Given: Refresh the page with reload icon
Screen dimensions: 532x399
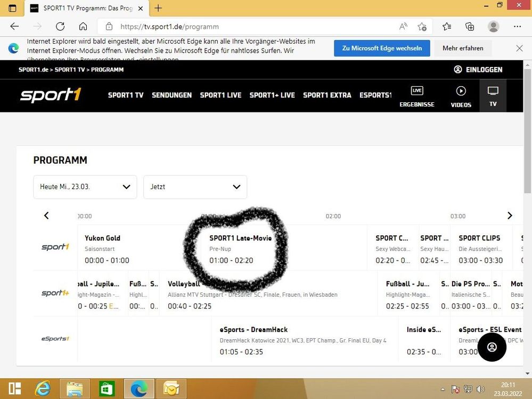Looking at the screenshot, I should (60, 27).
